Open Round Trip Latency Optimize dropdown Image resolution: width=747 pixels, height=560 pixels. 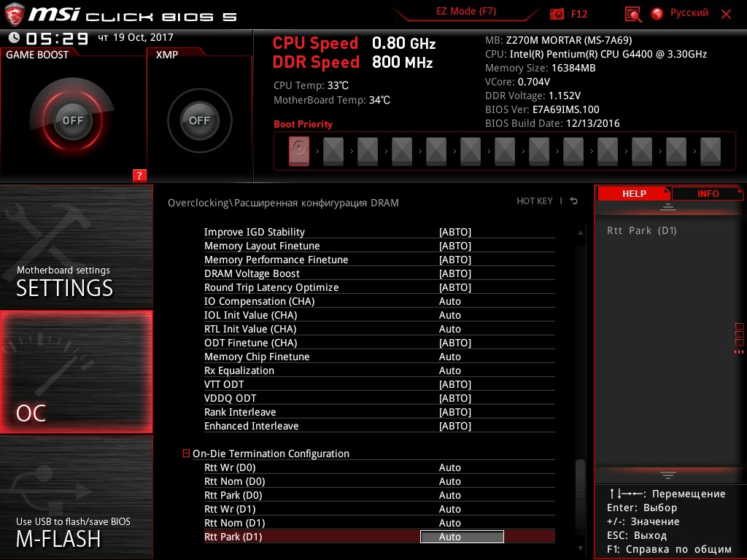click(455, 287)
